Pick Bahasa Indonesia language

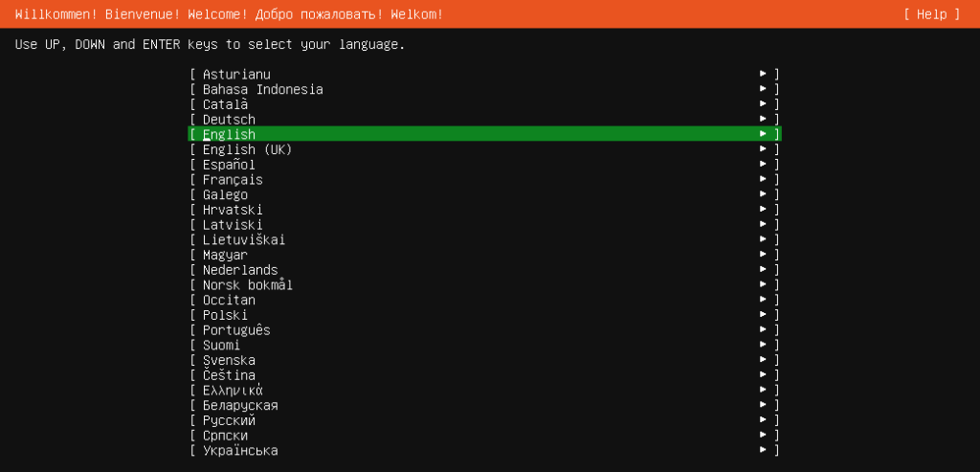(262, 90)
